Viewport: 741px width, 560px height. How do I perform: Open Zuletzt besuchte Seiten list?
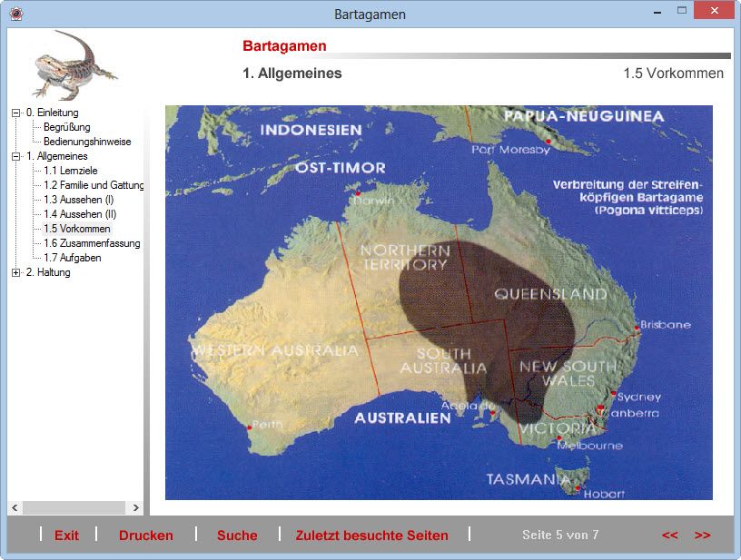pos(371,535)
